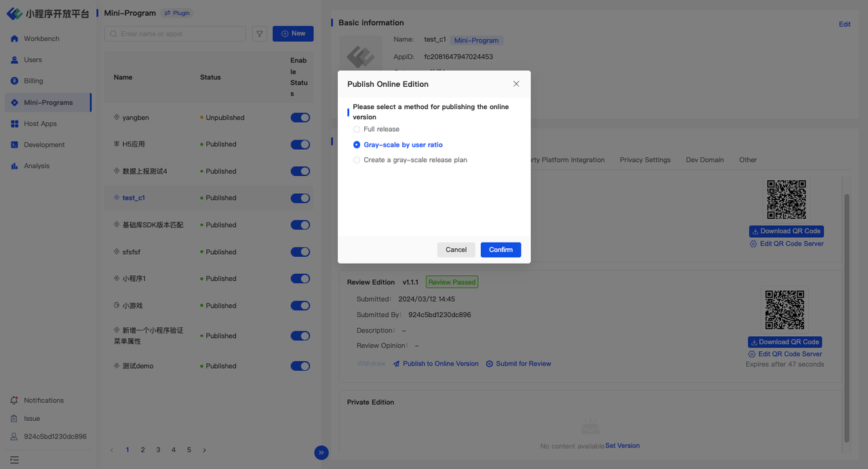This screenshot has height=469, width=868.
Task: Collapse the sidebar menu icon
Action: click(x=14, y=460)
